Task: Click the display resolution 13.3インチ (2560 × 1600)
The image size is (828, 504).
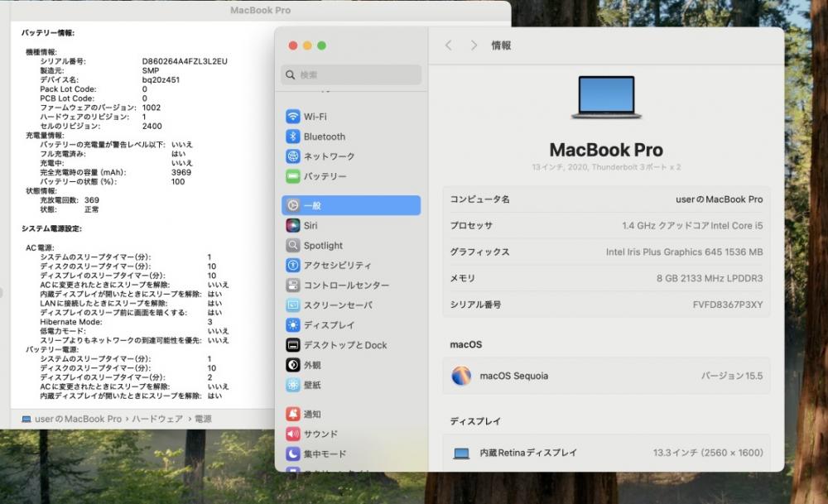Action: [708, 453]
